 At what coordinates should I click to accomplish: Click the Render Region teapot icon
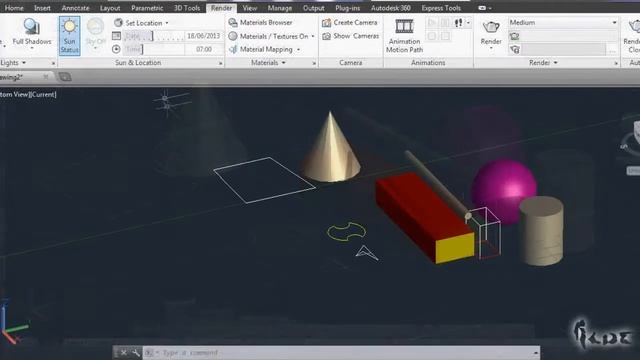click(515, 36)
